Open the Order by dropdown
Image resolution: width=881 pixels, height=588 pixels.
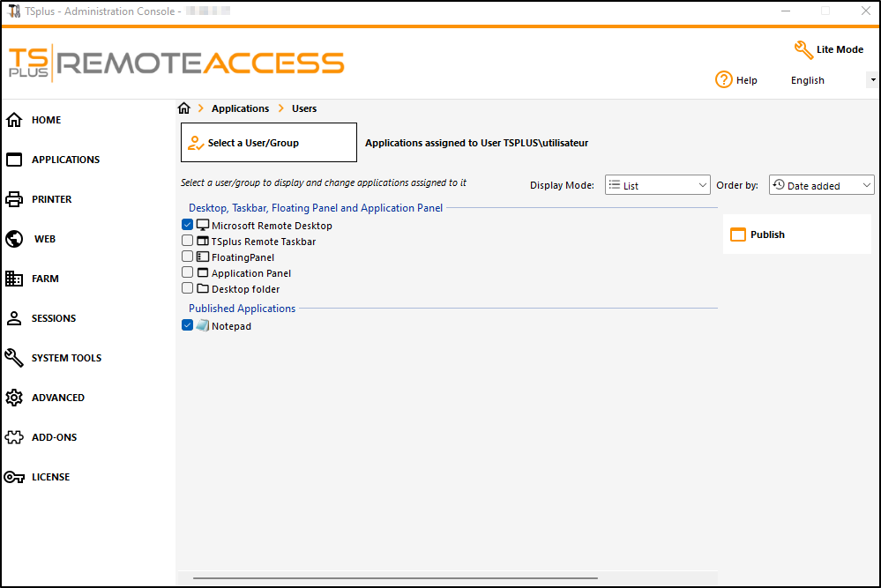[821, 184]
